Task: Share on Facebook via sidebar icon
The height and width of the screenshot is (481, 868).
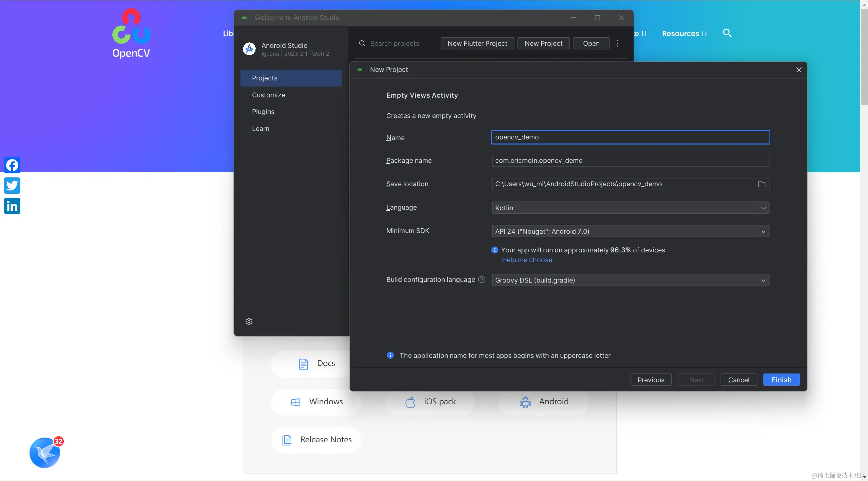Action: [12, 165]
